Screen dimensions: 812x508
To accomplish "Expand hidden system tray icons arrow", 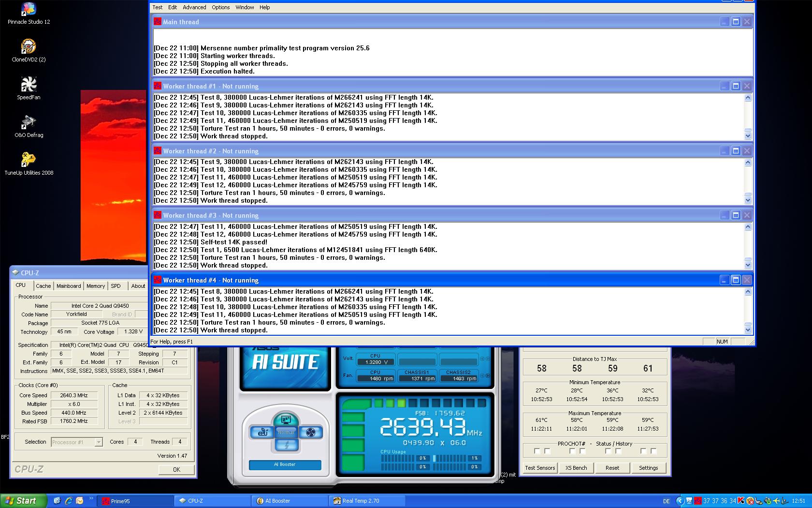I will pyautogui.click(x=680, y=501).
